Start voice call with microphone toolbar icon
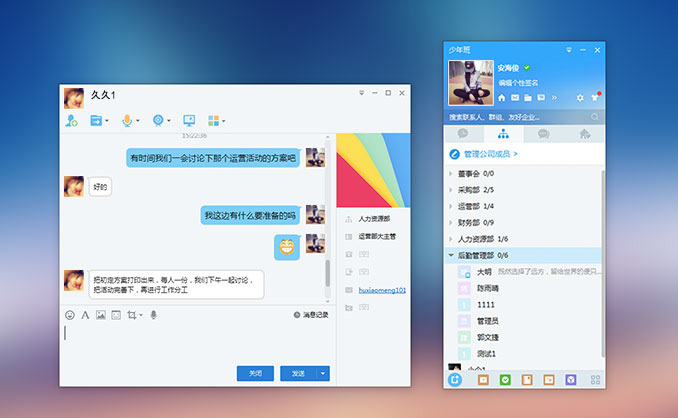This screenshot has width=678, height=418. click(x=127, y=121)
